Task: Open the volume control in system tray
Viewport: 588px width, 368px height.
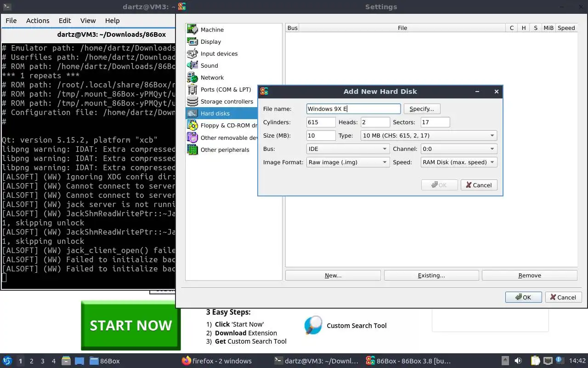Action: coord(518,361)
